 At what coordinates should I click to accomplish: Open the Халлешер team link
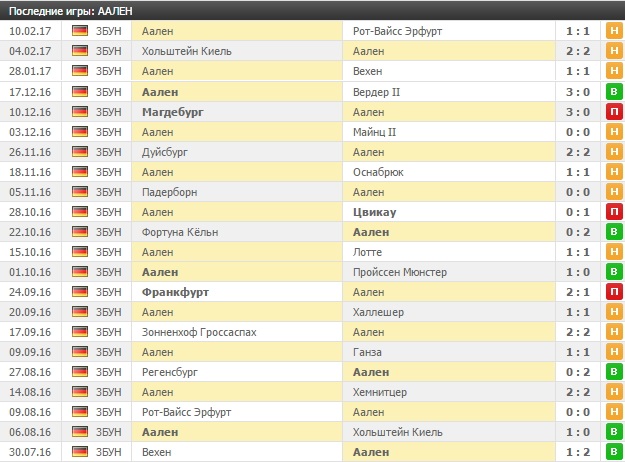(378, 312)
